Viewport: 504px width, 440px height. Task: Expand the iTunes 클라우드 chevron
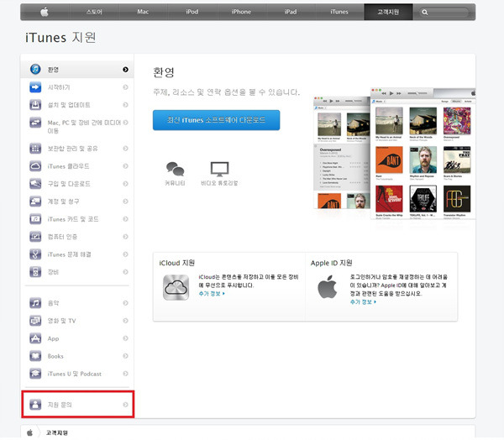(x=125, y=166)
